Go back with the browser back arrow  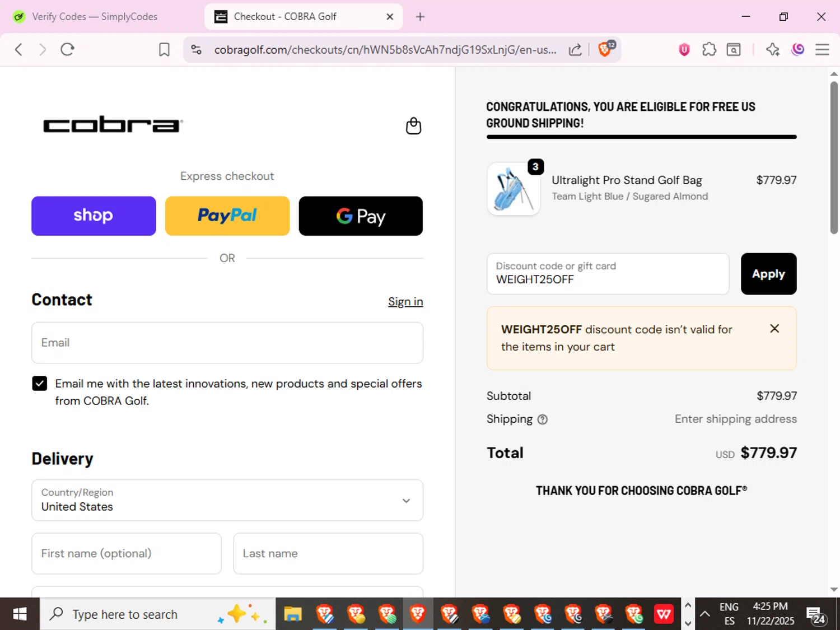coord(18,49)
